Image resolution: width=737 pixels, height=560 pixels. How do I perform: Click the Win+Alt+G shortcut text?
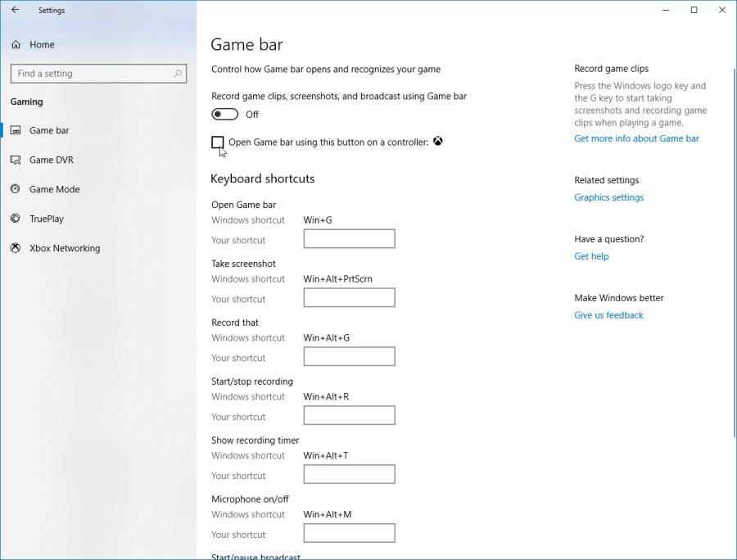coord(327,338)
